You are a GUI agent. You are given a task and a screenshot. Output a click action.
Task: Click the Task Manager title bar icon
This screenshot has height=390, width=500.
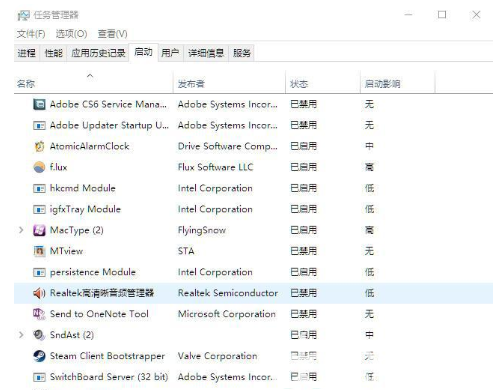tap(23, 15)
